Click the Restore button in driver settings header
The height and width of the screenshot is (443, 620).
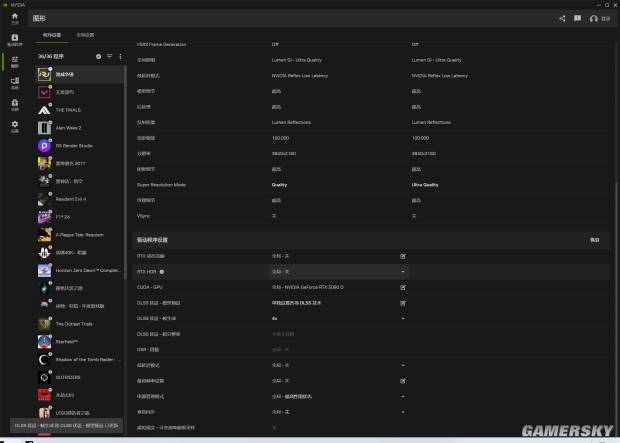click(x=594, y=240)
